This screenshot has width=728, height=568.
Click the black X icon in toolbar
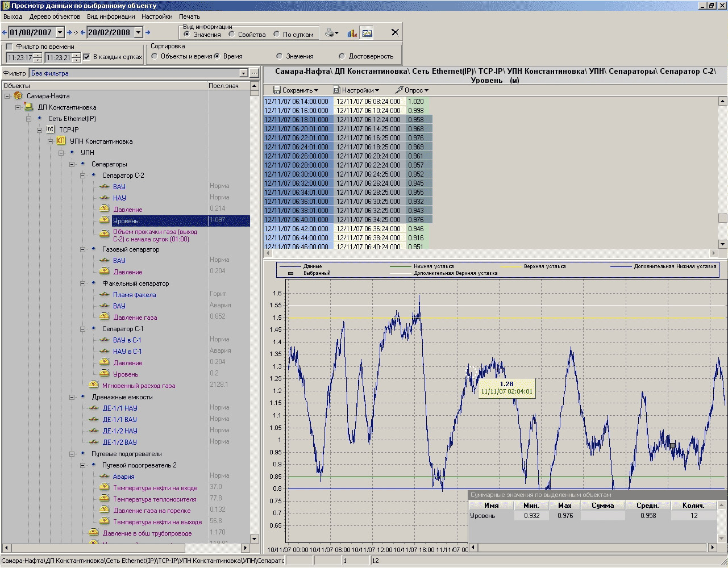click(x=395, y=32)
